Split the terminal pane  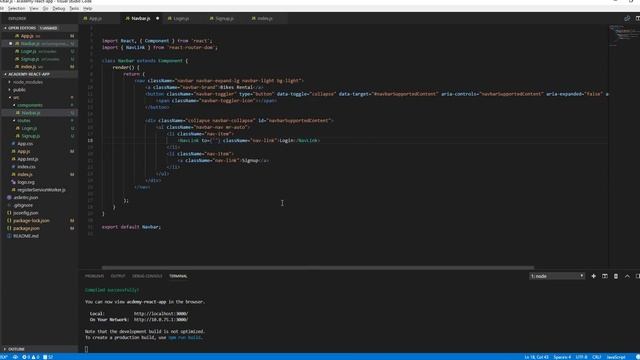[605, 276]
